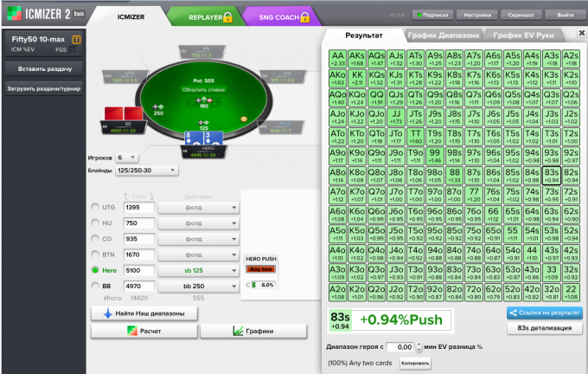Open the BB bb 250 action dropdown
This screenshot has width=588, height=374.
click(198, 287)
